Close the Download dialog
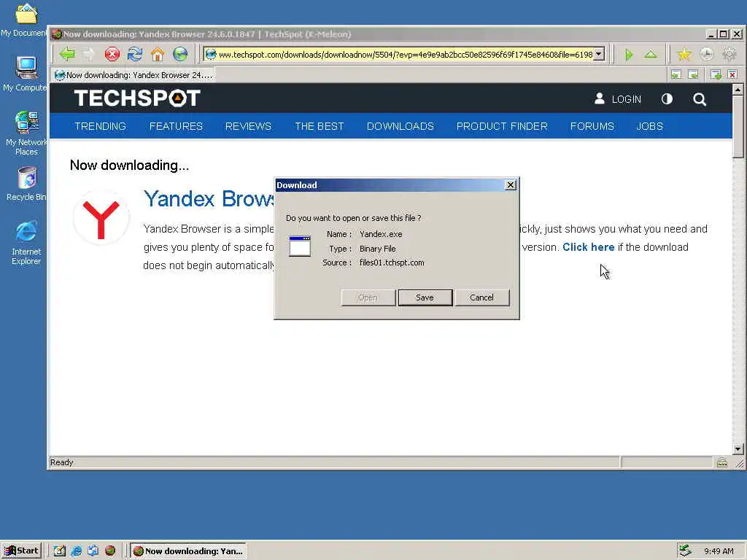 [x=510, y=184]
